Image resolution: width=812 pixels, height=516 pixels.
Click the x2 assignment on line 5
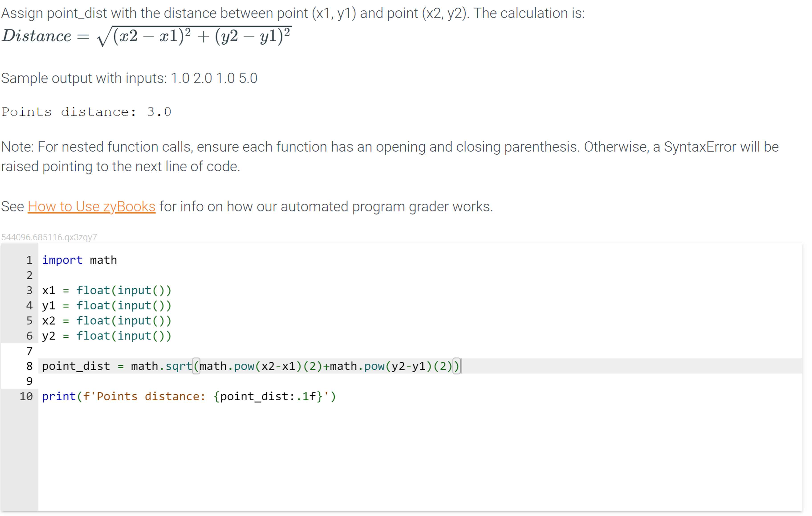tap(106, 321)
